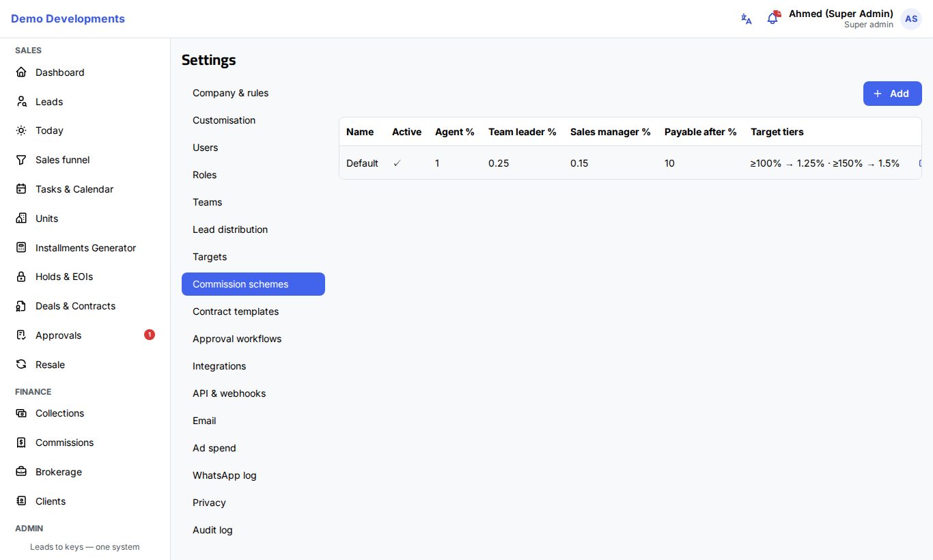The height and width of the screenshot is (560, 933).
Task: Open Contract templates settings
Action: point(253,311)
